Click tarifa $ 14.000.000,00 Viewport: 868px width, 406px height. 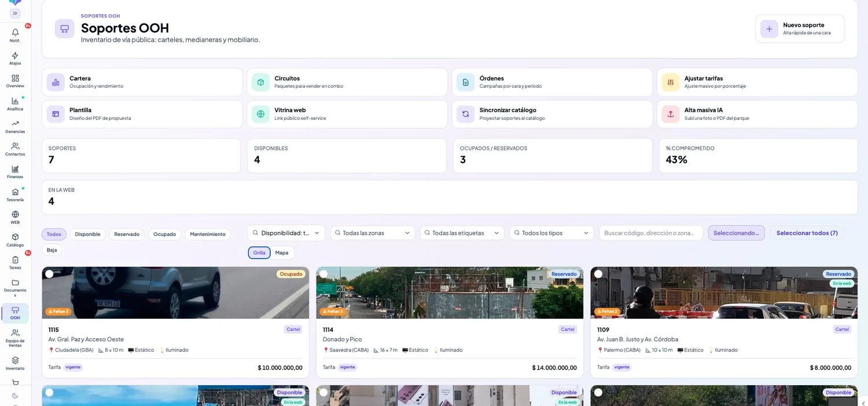(x=554, y=367)
